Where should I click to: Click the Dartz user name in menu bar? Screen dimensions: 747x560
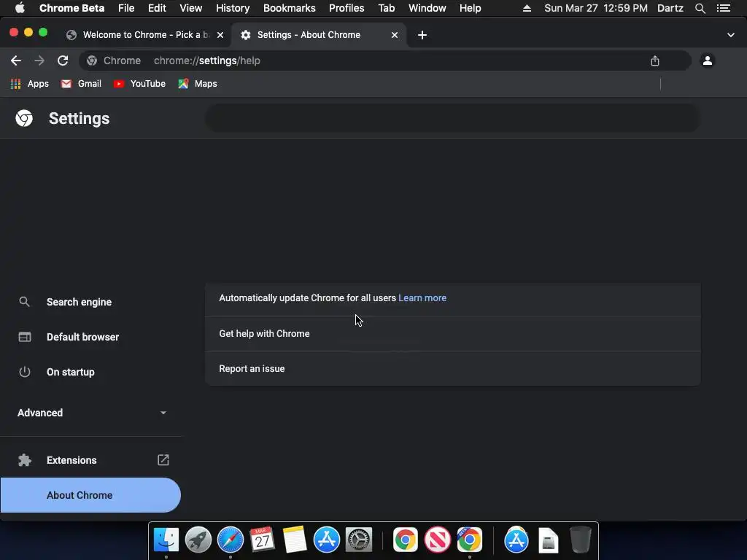pos(670,8)
